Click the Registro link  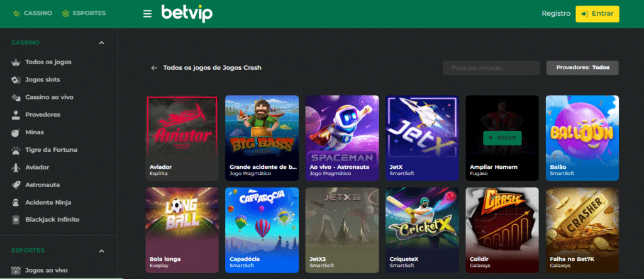556,14
